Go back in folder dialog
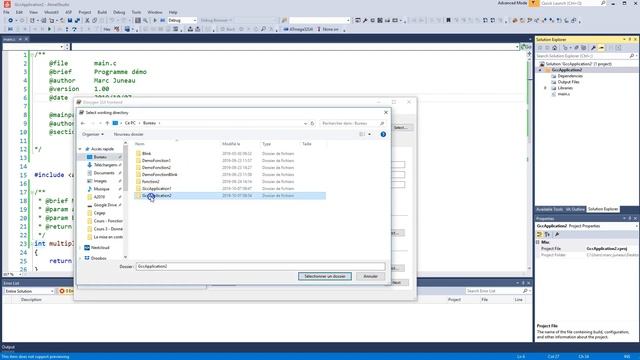640x360 pixels. click(83, 123)
